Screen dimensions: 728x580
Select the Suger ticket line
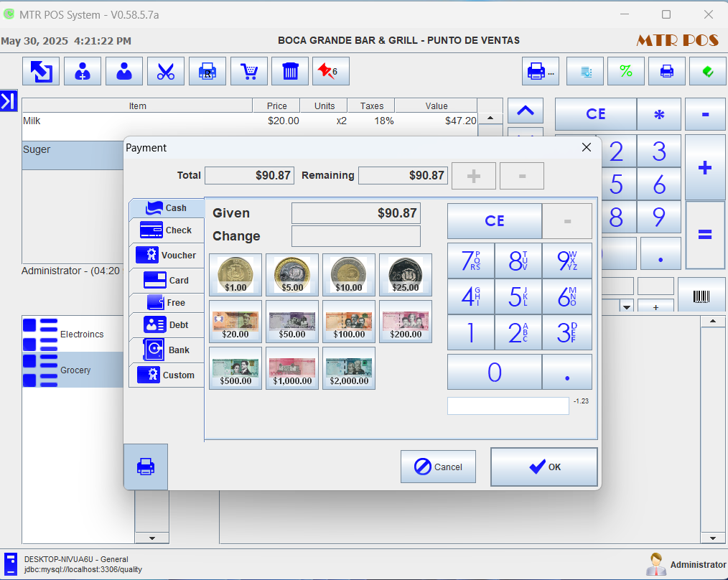click(73, 155)
